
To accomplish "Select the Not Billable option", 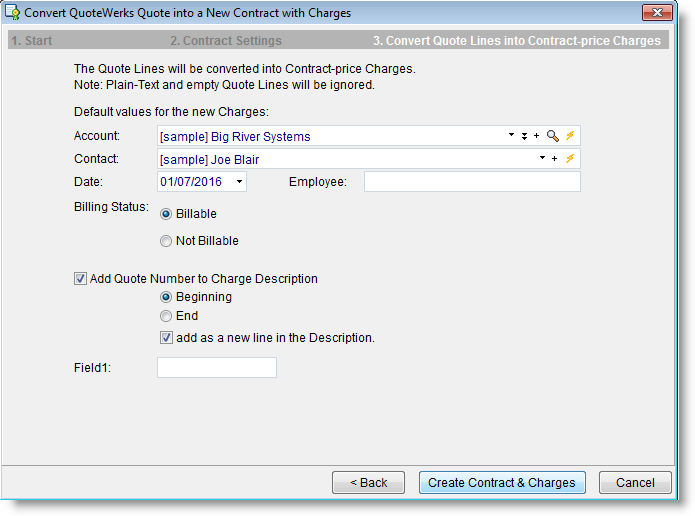I will (x=166, y=241).
